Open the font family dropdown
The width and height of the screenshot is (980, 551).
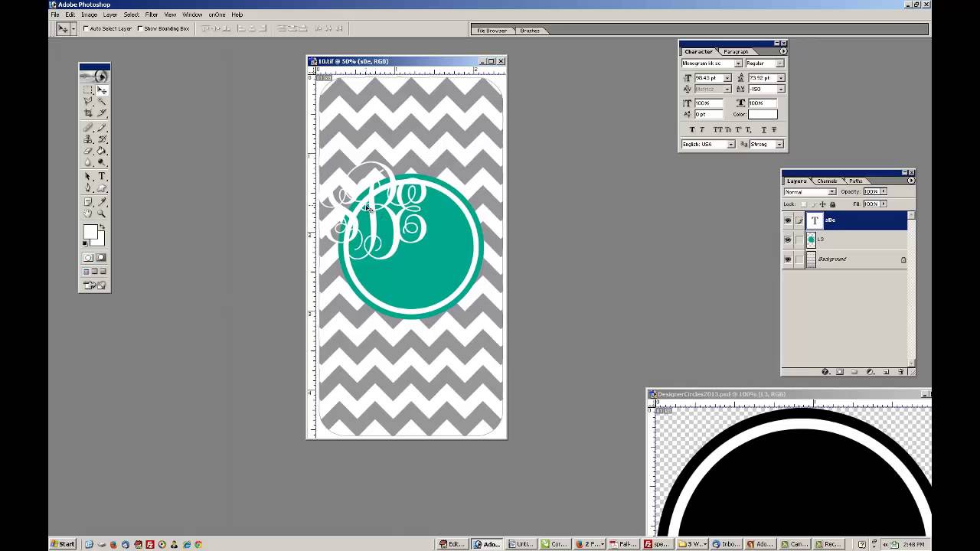coord(738,64)
